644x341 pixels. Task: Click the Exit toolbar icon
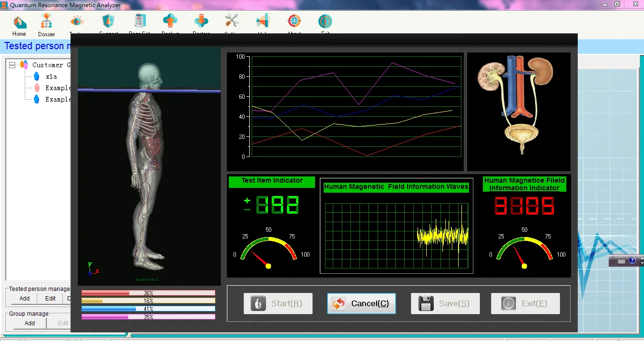pos(325,22)
